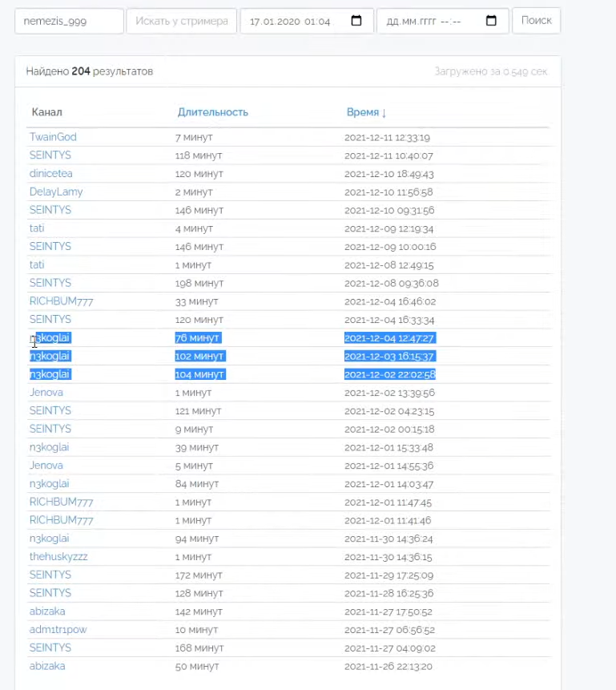Viewport: 616px width, 690px height.
Task: Click the 2021-11-29 17:25:09 timestamp
Action: click(389, 575)
